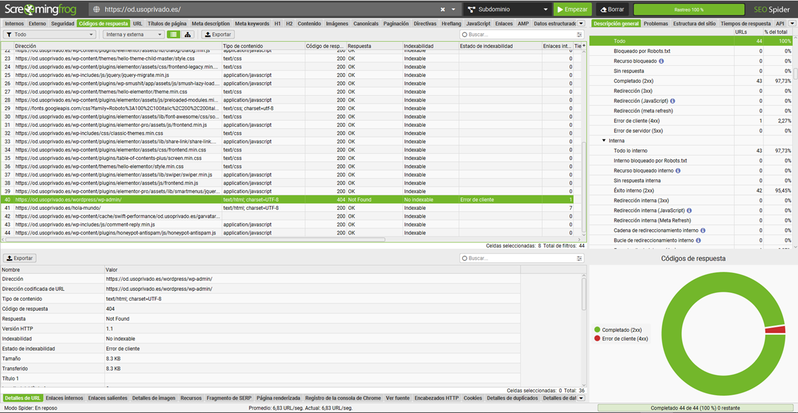Expand the overflow arrow of top tabs

coord(582,23)
